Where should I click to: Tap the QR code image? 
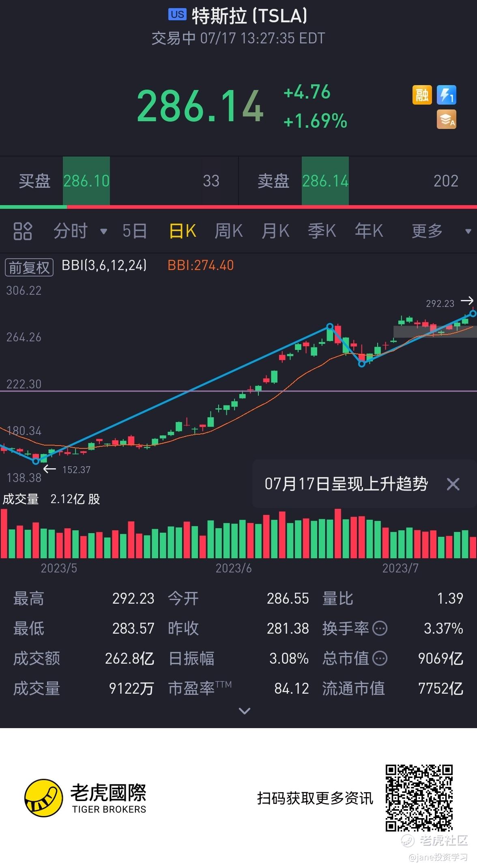pos(419,798)
